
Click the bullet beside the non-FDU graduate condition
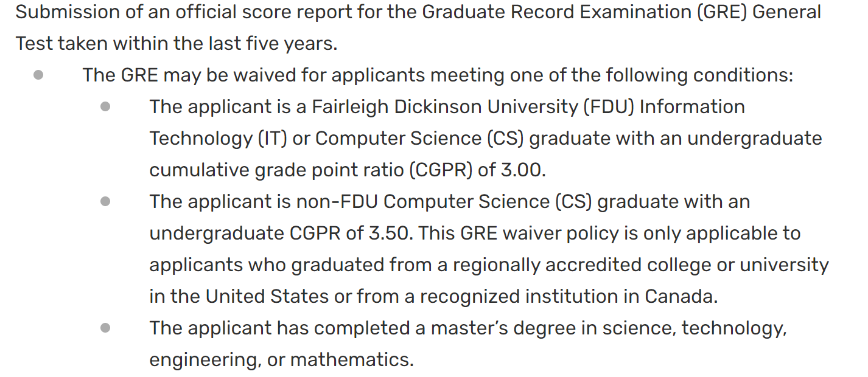click(105, 202)
